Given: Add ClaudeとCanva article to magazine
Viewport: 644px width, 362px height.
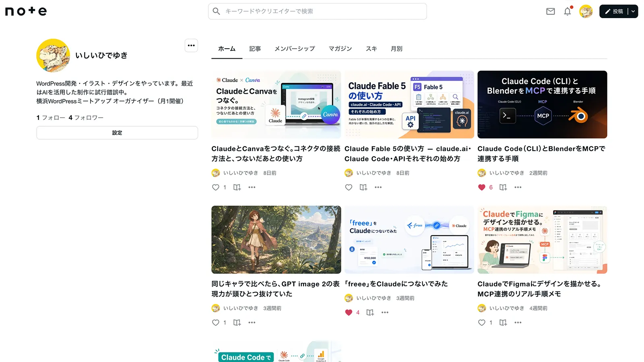Looking at the screenshot, I should (237, 187).
